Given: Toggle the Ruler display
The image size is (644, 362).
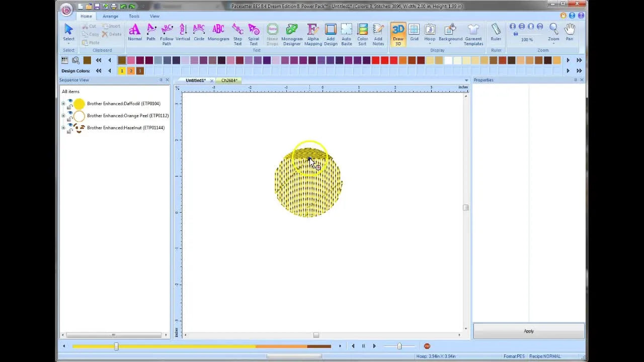Looking at the screenshot, I should click(x=496, y=33).
